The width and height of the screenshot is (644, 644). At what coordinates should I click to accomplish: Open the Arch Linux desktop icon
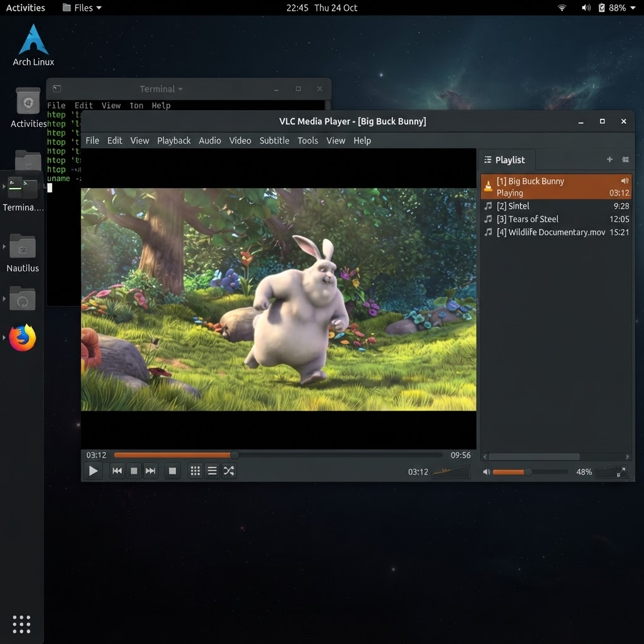tap(33, 45)
